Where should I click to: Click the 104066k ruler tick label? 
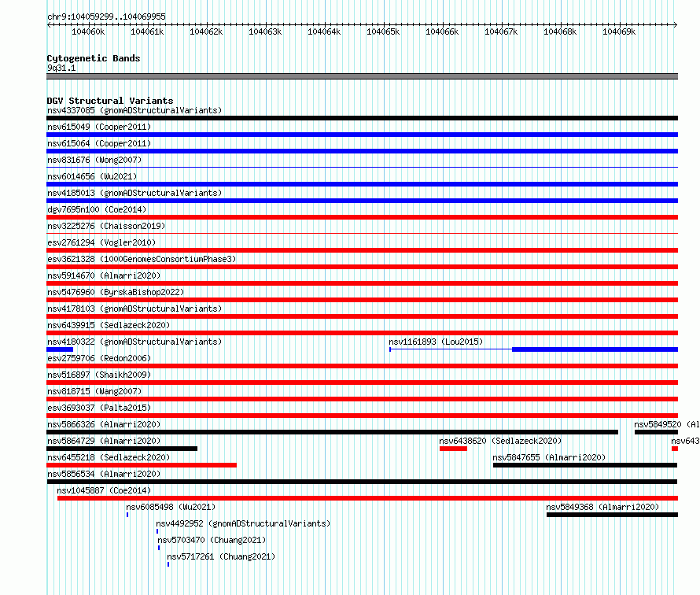click(442, 31)
